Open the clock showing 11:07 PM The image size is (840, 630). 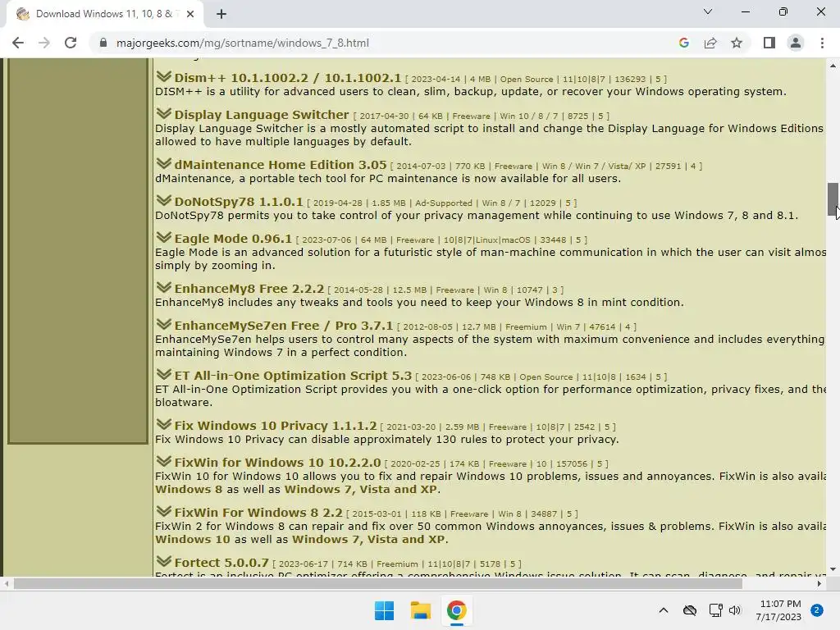tap(779, 610)
